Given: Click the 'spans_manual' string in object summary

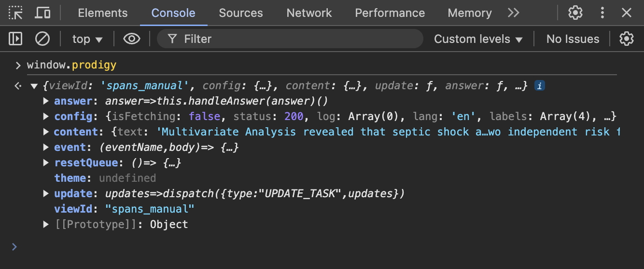Looking at the screenshot, I should 144,86.
